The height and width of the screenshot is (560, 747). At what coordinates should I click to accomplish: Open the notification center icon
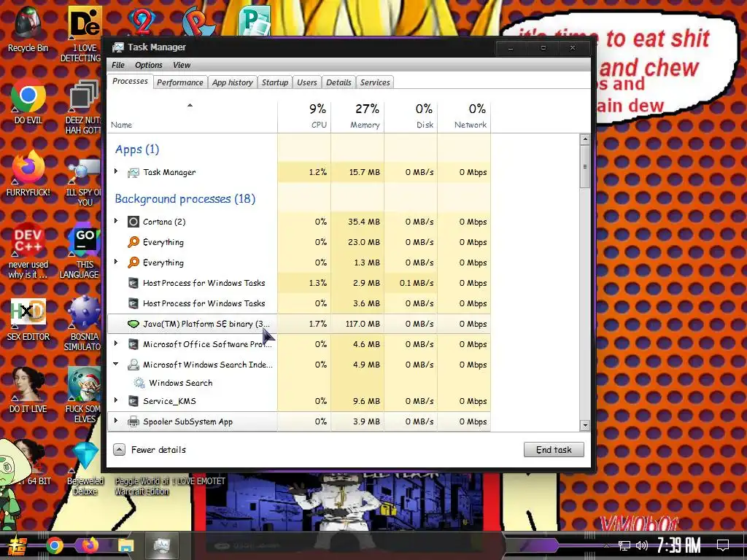723,545
